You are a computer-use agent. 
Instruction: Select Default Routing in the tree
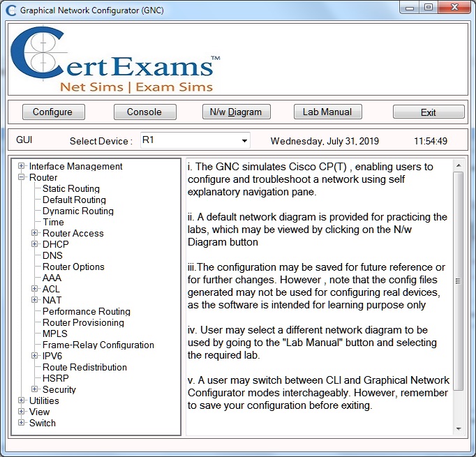[x=74, y=200]
